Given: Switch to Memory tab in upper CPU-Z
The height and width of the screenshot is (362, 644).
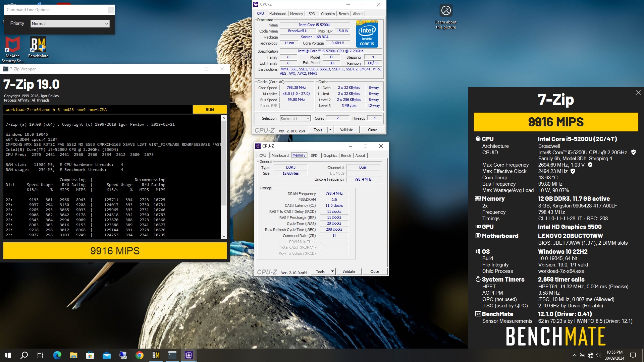Looking at the screenshot, I should [x=297, y=14].
